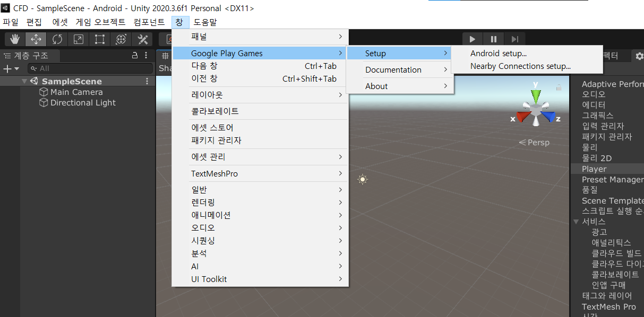
Task: Expand the 렌더링 submenu
Action: click(260, 202)
